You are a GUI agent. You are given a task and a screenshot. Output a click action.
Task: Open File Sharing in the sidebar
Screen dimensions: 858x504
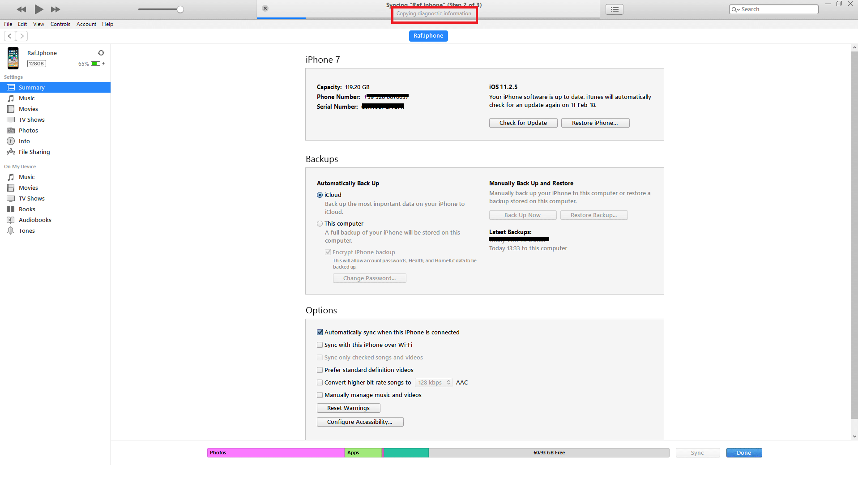[55, 152]
